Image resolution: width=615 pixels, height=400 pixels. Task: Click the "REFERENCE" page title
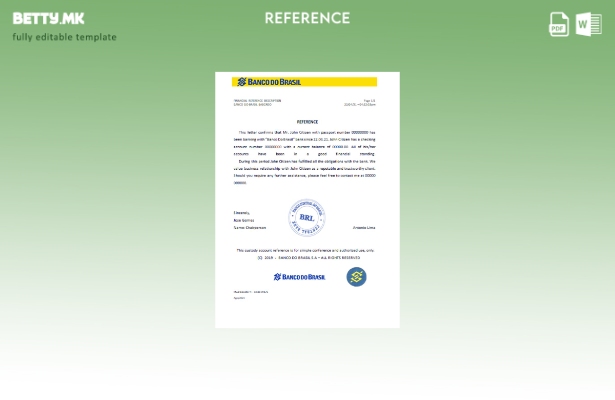point(308,18)
